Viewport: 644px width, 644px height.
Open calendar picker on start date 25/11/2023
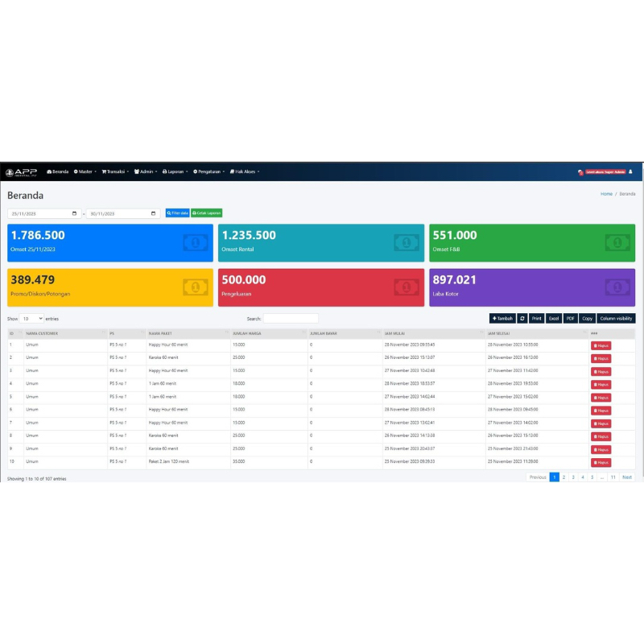tap(74, 213)
